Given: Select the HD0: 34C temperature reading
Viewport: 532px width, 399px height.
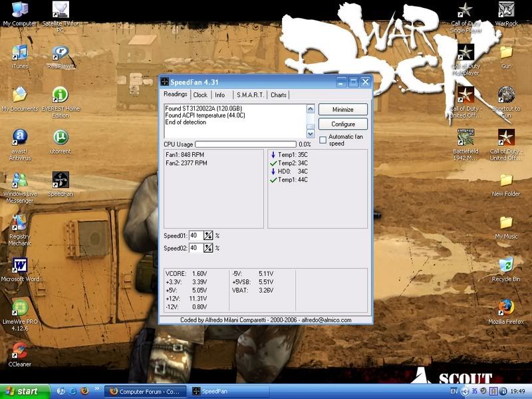Looking at the screenshot, I should tap(289, 172).
